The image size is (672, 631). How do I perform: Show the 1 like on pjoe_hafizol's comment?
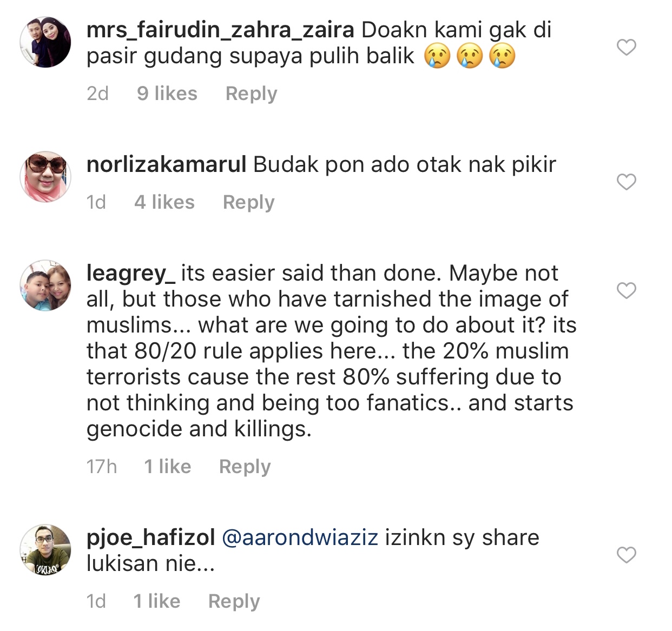(x=157, y=601)
